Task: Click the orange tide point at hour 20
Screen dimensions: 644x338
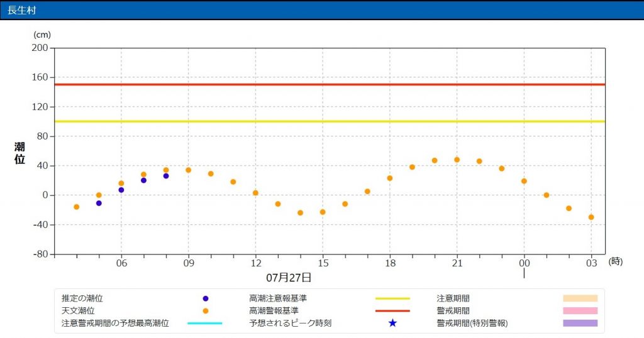Action: (435, 160)
